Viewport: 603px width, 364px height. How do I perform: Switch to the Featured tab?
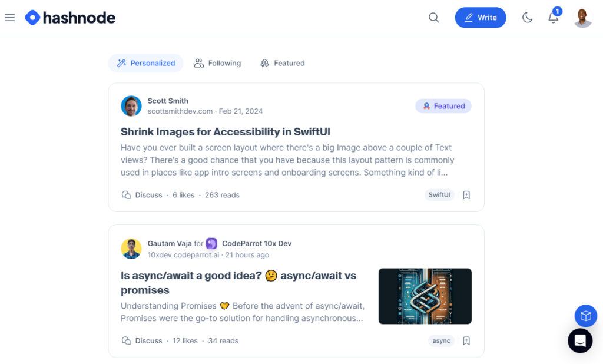[283, 63]
